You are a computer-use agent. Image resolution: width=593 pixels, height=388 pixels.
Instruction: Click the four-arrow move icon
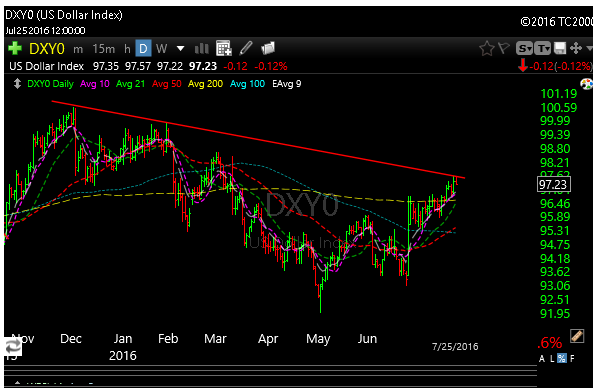tap(576, 48)
